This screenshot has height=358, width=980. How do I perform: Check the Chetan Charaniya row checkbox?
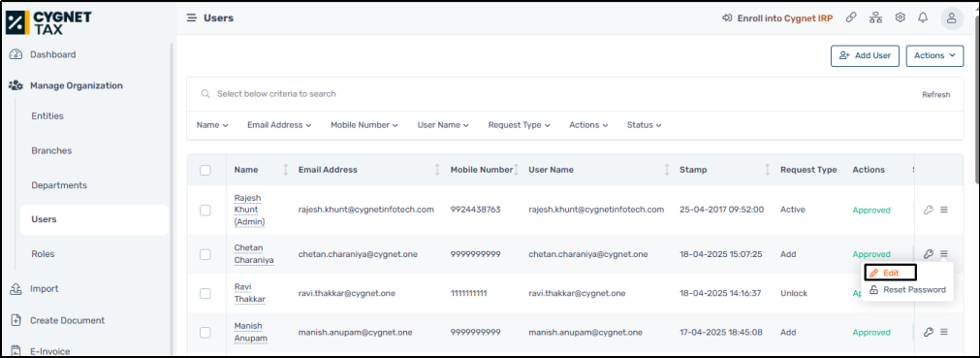coord(205,254)
